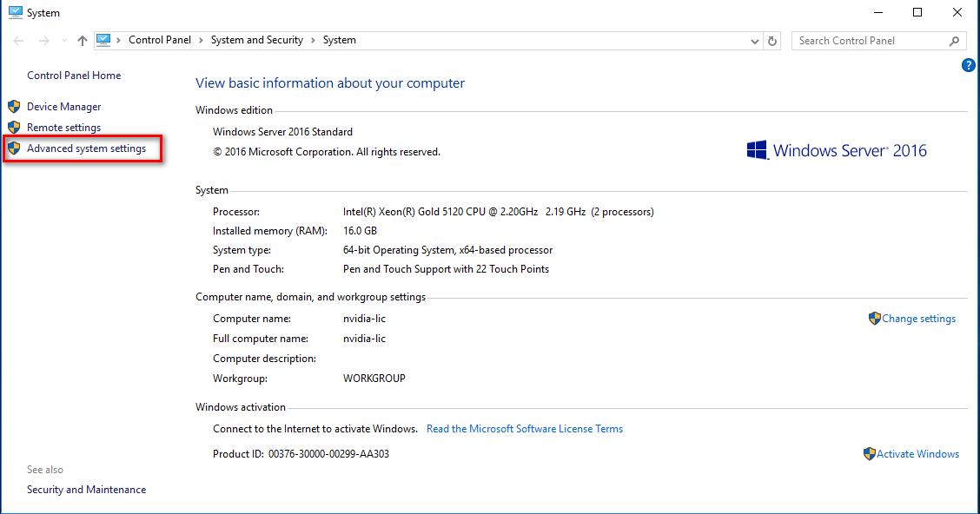Expand the address bar history dropdown
Viewport: 980px width, 514px height.
click(754, 41)
